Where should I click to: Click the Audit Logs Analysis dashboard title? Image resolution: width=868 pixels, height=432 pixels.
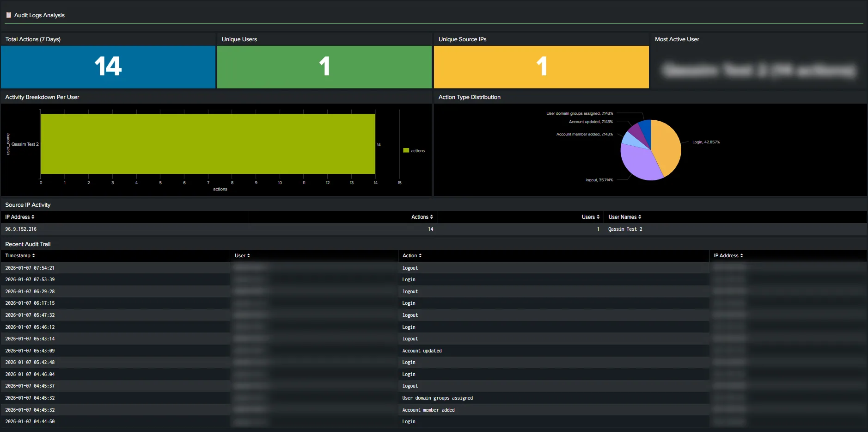(39, 15)
